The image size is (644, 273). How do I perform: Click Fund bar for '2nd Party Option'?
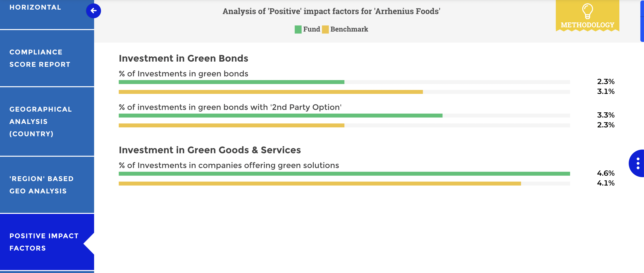click(280, 116)
